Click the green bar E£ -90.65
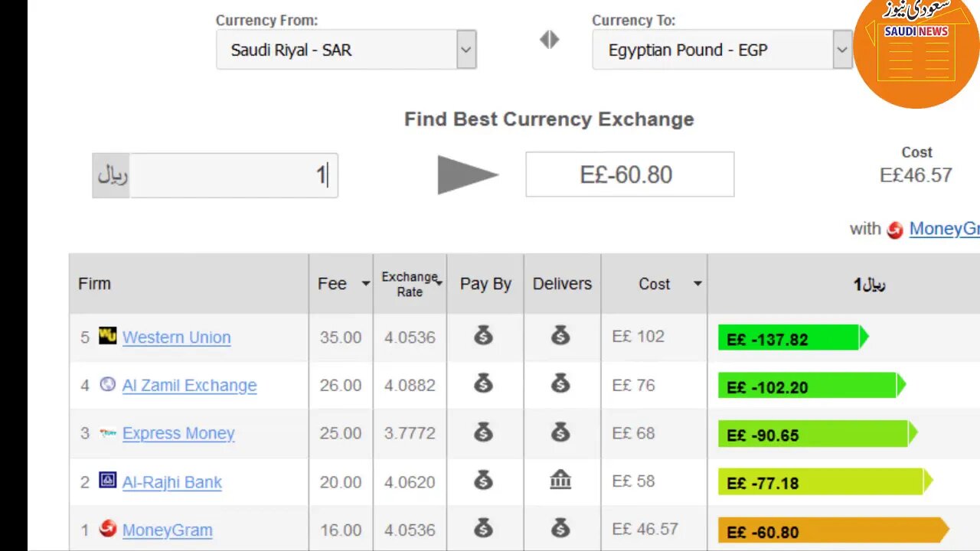The image size is (980, 551). 818,434
